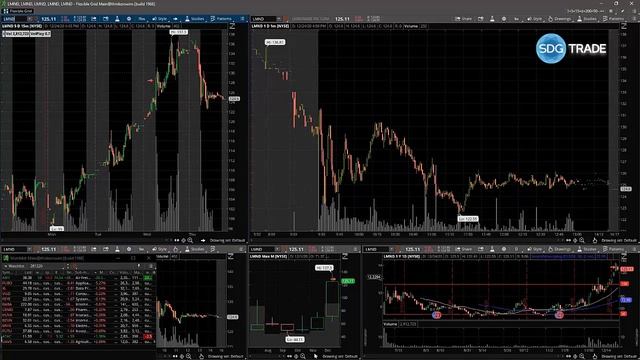Viewport: 640px width, 360px height.
Task: Click the Hi 136.82 bubble on 1m chart
Action: point(275,42)
